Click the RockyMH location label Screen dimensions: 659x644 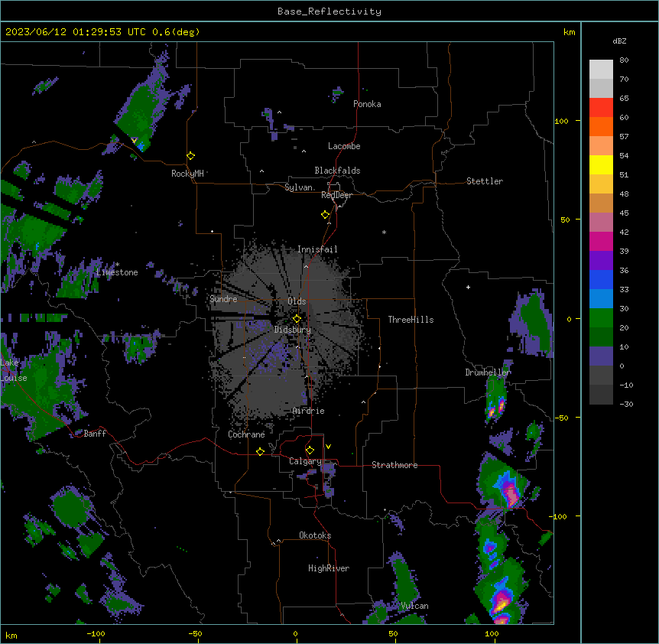pos(187,174)
